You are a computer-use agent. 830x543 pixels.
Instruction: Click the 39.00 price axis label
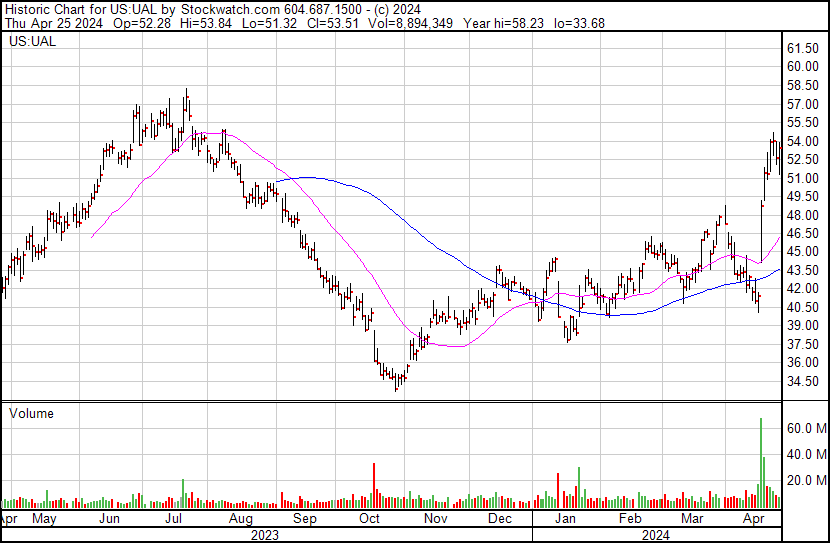click(x=804, y=325)
